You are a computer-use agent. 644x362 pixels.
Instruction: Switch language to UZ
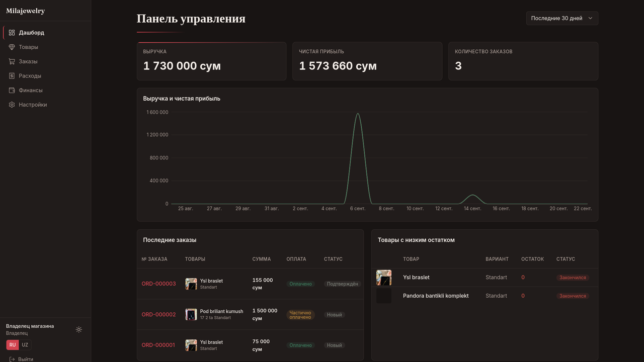[x=25, y=345]
